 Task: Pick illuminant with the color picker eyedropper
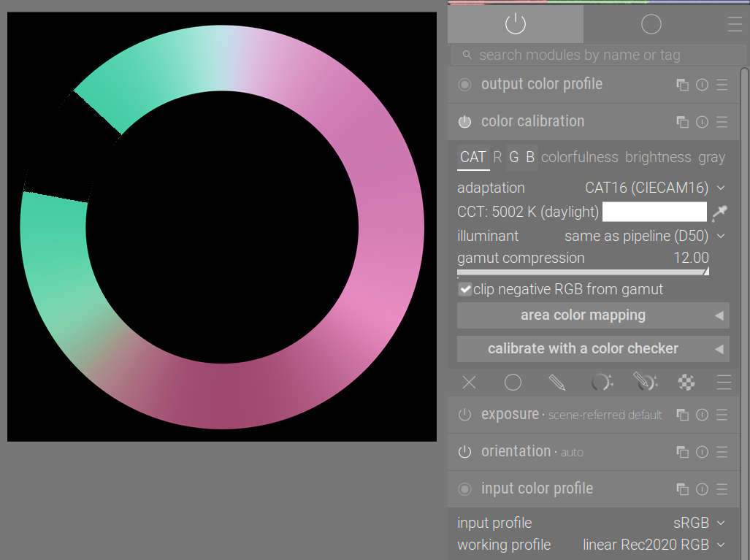pyautogui.click(x=719, y=212)
